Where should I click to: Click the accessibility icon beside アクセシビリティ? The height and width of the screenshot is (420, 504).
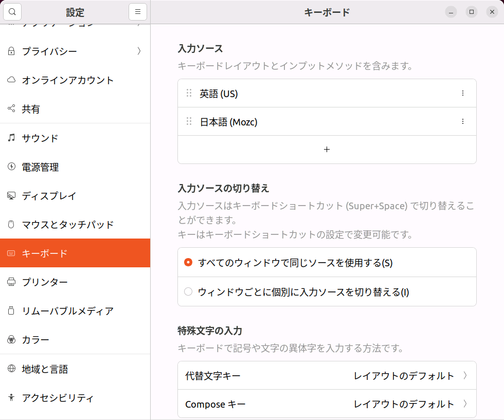tap(11, 397)
